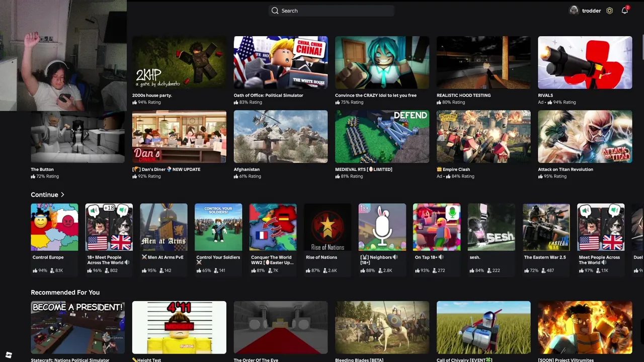Open MEDIEVAL RTS game thumbnail

[x=382, y=137]
